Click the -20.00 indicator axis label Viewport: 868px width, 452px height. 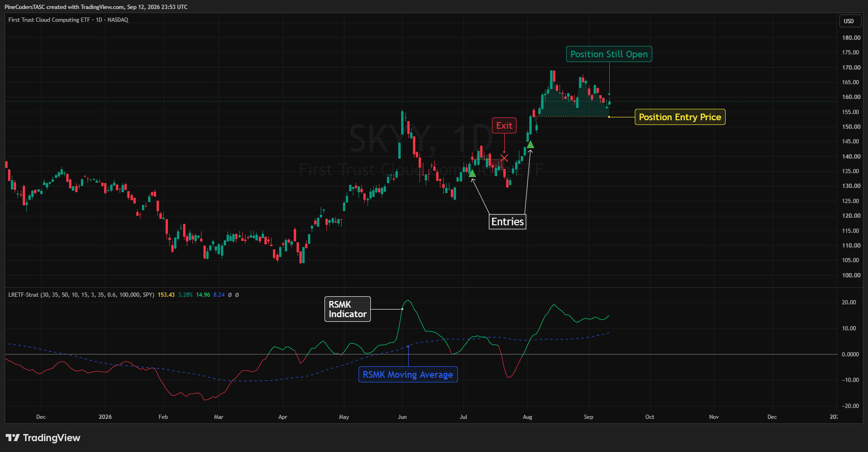[x=850, y=406]
